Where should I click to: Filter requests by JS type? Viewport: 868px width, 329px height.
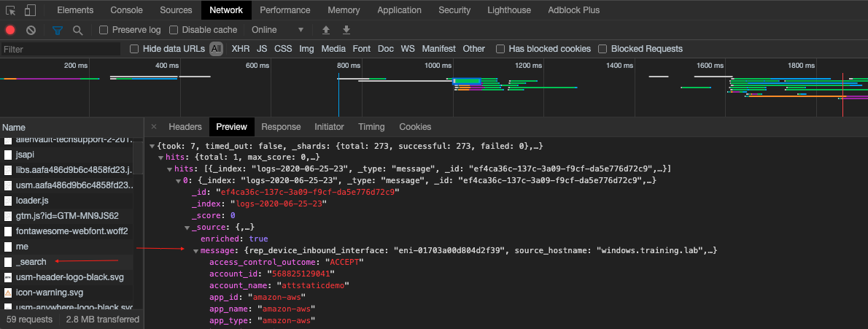coord(262,49)
